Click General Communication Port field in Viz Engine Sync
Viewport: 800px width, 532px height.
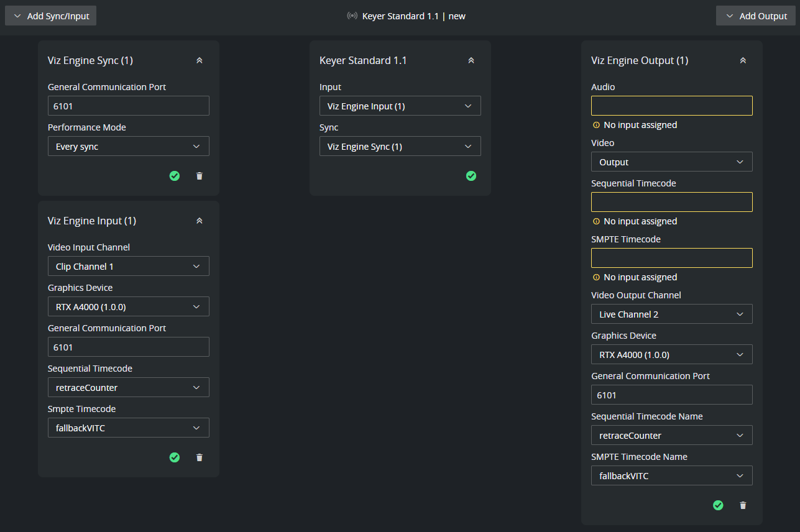point(129,106)
